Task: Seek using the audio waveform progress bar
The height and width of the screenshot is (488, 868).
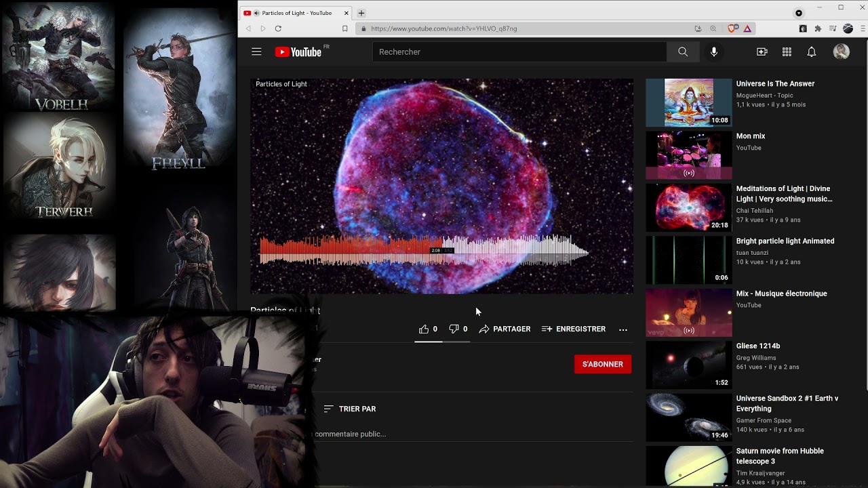Action: (424, 250)
